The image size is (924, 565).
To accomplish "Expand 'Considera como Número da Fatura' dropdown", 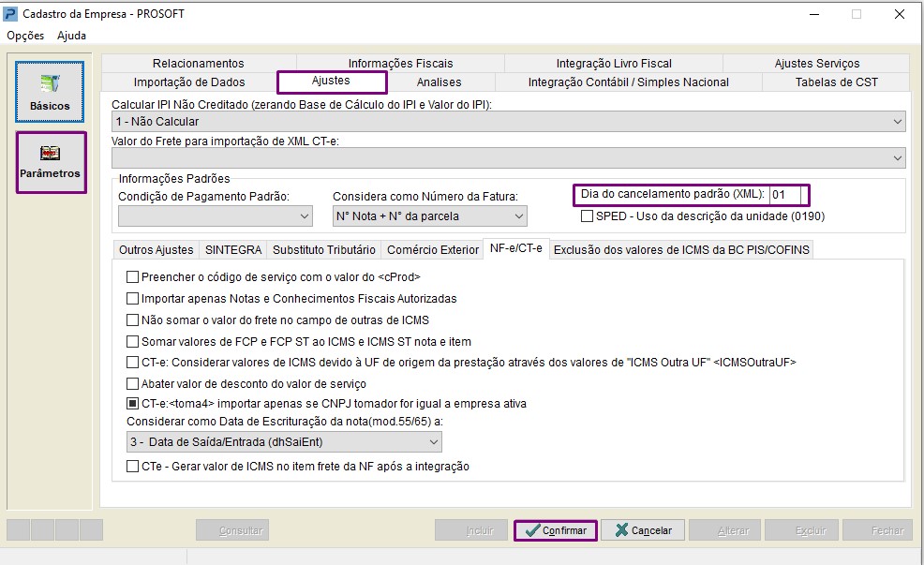I will [x=429, y=216].
